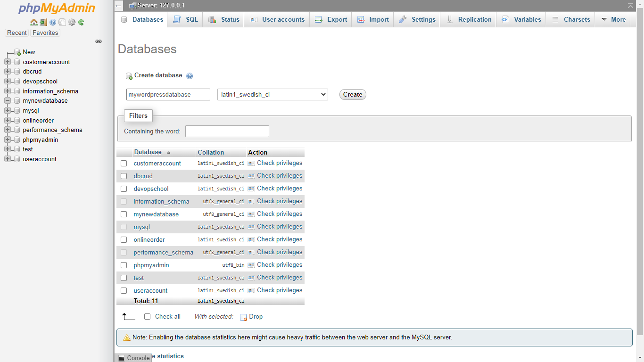
Task: Tick the customeraccount checkbox
Action: (x=124, y=164)
